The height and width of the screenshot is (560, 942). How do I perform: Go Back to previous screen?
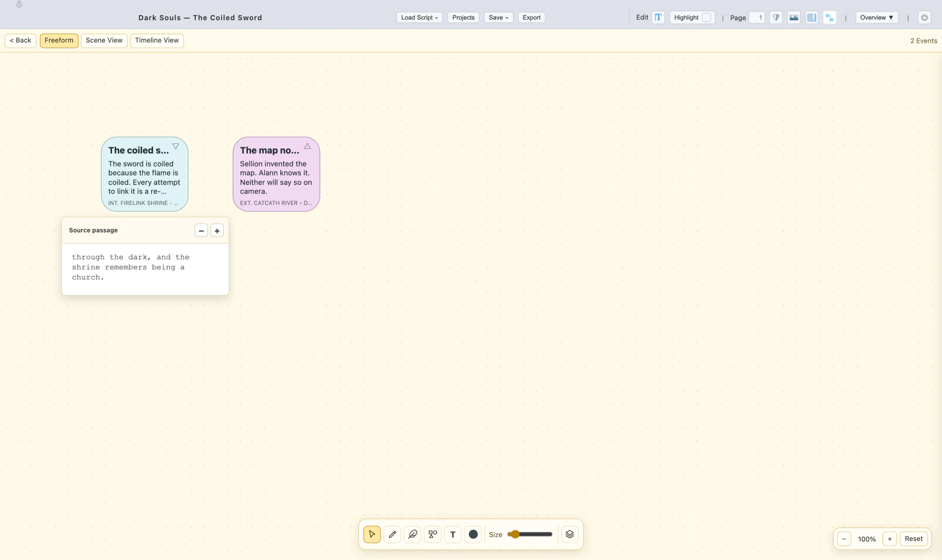point(20,40)
